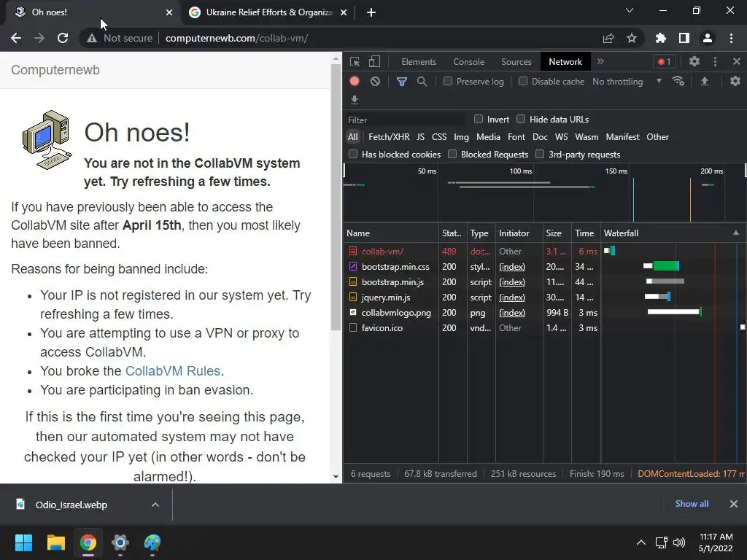The height and width of the screenshot is (560, 747).
Task: Toggle the network filter funnel icon
Action: point(402,82)
